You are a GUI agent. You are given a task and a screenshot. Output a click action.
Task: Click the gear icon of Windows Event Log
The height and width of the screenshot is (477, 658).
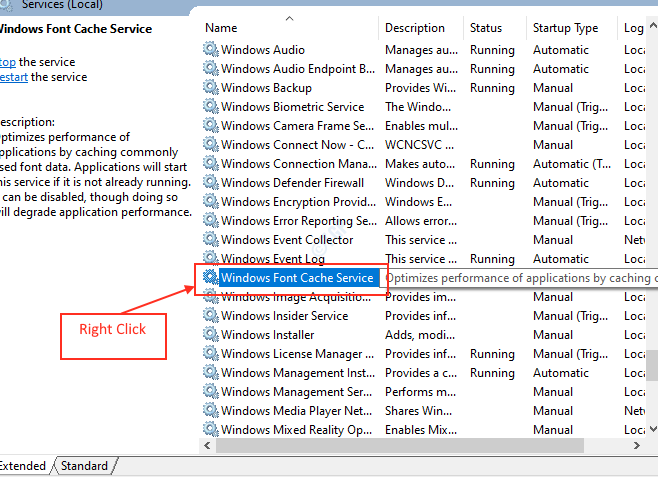211,258
